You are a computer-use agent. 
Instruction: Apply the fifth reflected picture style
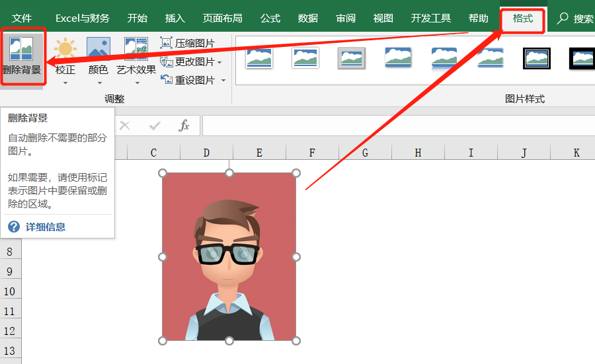click(444, 59)
